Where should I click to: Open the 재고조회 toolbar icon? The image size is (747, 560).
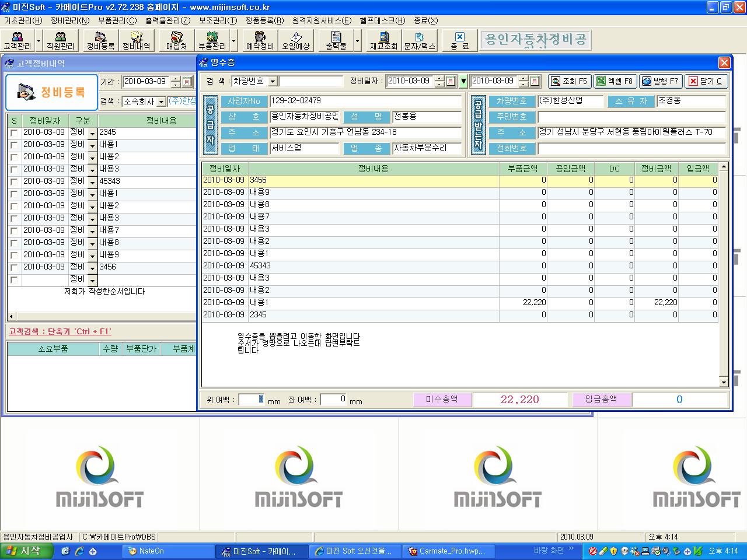pyautogui.click(x=384, y=40)
